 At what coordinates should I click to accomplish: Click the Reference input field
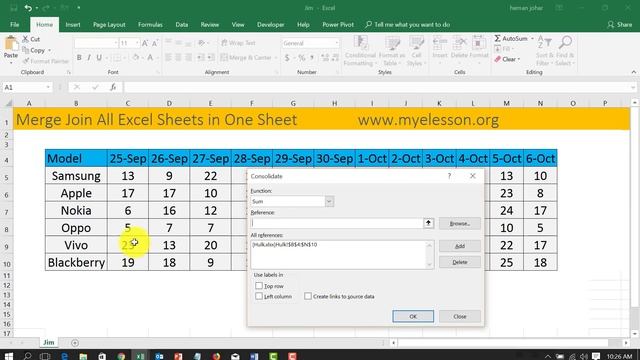337,223
